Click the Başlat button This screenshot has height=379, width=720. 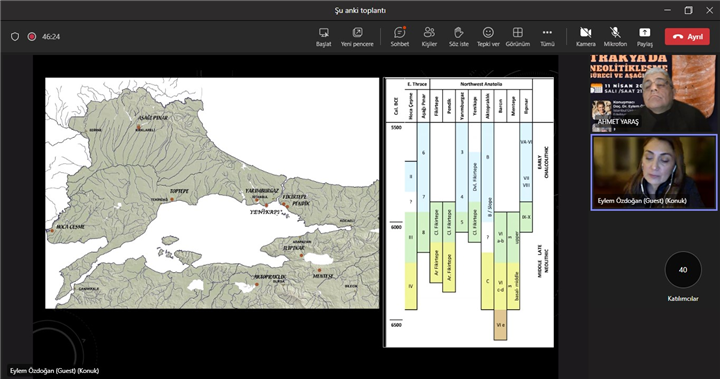(x=324, y=37)
